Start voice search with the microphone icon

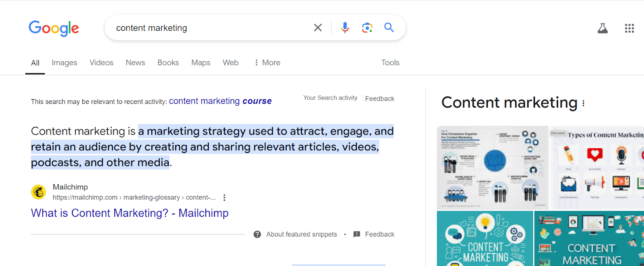point(345,27)
